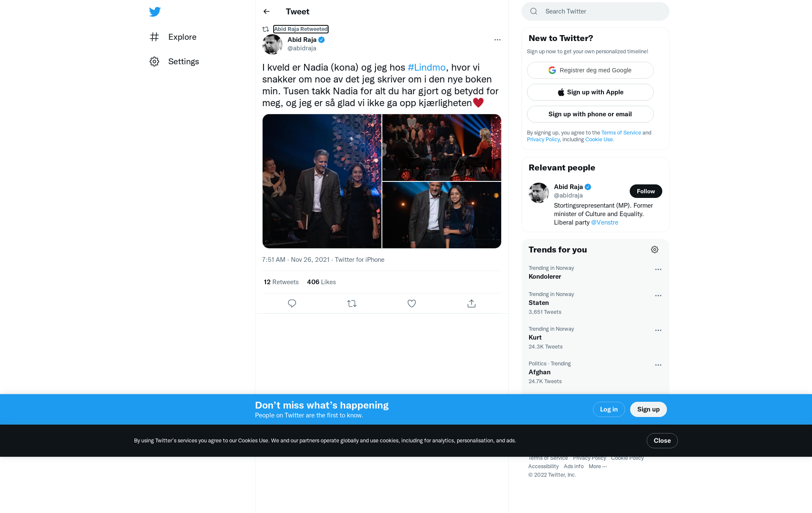Open the tweet's three-dot more menu
The image size is (812, 513).
pyautogui.click(x=497, y=40)
